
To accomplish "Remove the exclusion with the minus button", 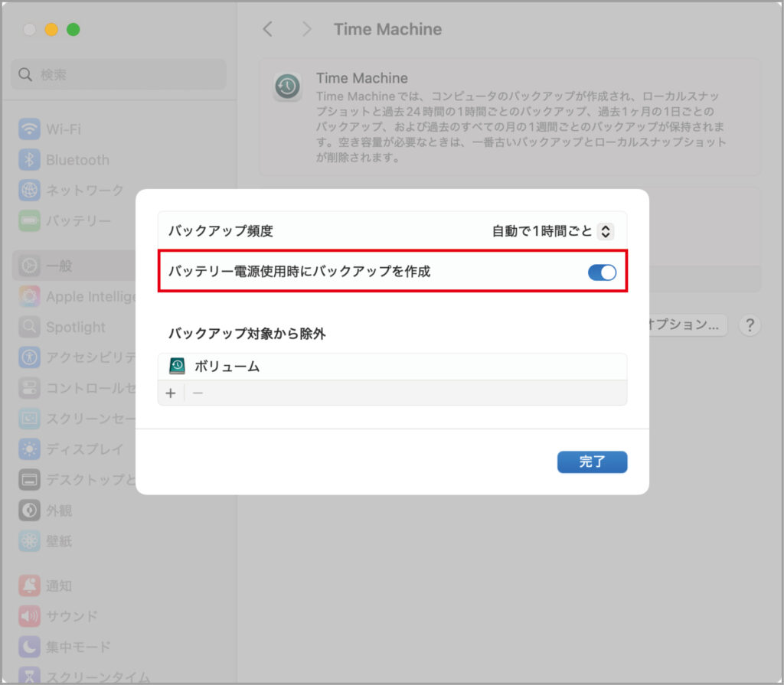I will (x=198, y=393).
